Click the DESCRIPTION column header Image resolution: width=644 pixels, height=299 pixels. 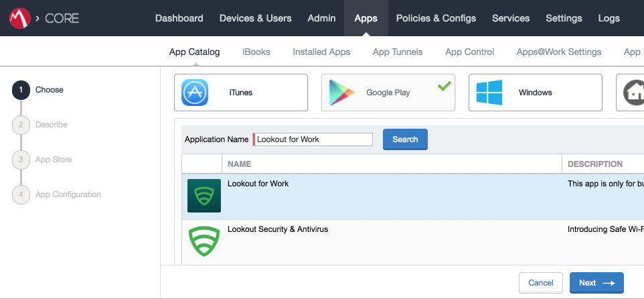point(594,164)
